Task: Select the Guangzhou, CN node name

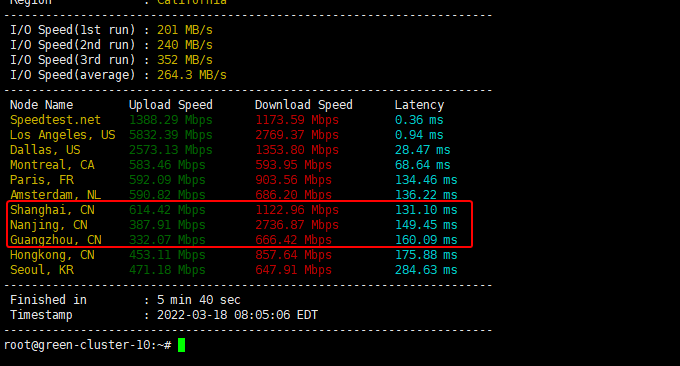Action: [x=56, y=240]
